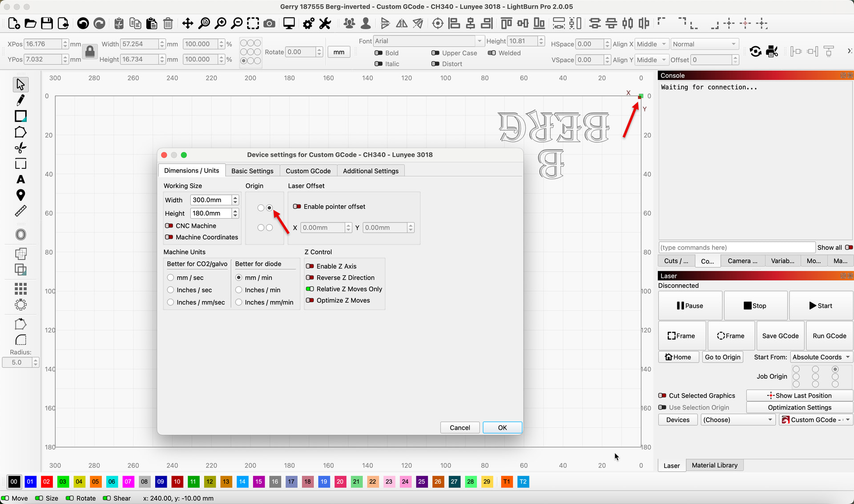Image resolution: width=854 pixels, height=504 pixels.
Task: Expand the Start From dropdown
Action: coord(821,357)
